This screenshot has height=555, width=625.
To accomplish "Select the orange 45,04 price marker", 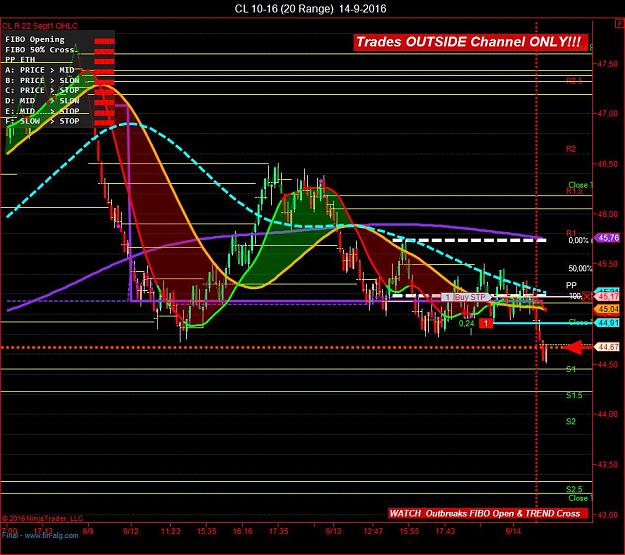I will tap(608, 309).
